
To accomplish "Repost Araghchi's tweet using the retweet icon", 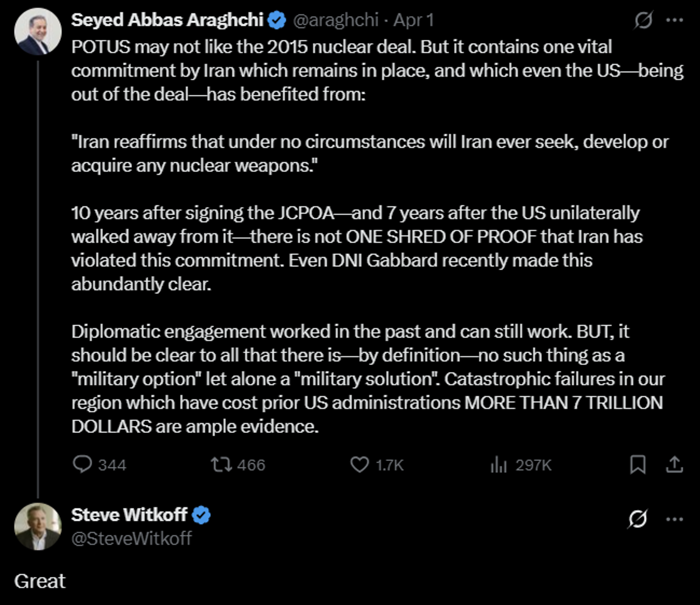I will coord(221,465).
